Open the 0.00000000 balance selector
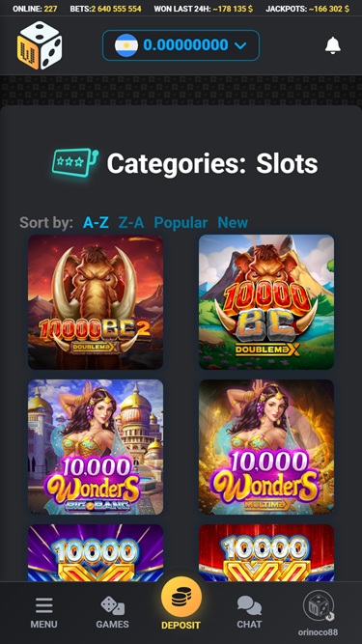The width and height of the screenshot is (362, 644). [x=181, y=45]
